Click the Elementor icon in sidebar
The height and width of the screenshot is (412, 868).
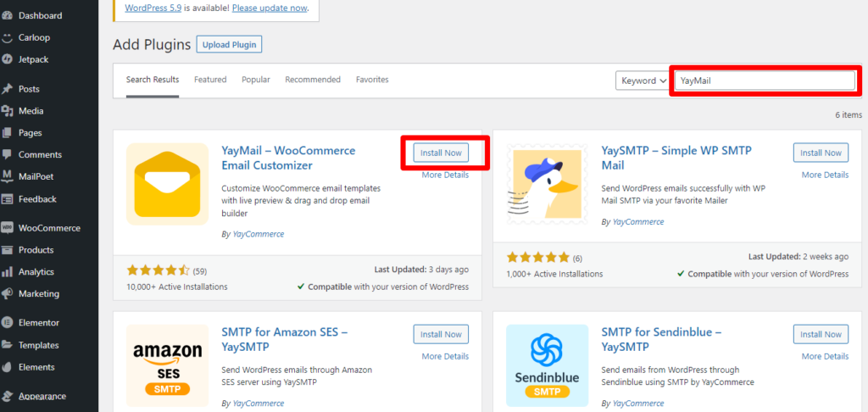tap(7, 322)
